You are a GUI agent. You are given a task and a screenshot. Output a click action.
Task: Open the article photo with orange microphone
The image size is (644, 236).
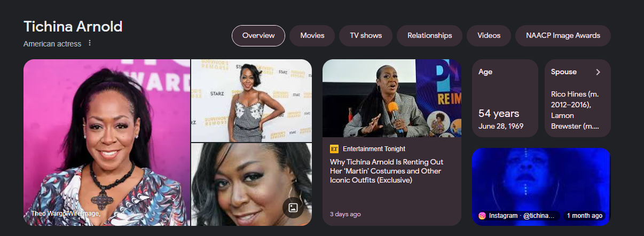[391, 98]
